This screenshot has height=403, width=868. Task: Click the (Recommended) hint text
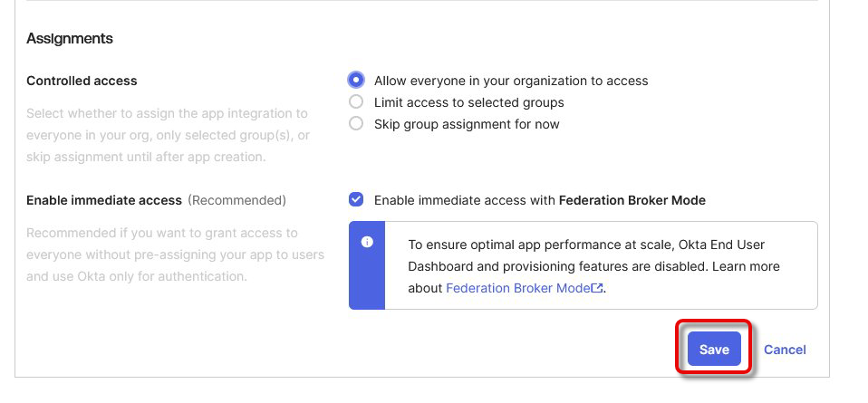click(x=236, y=200)
